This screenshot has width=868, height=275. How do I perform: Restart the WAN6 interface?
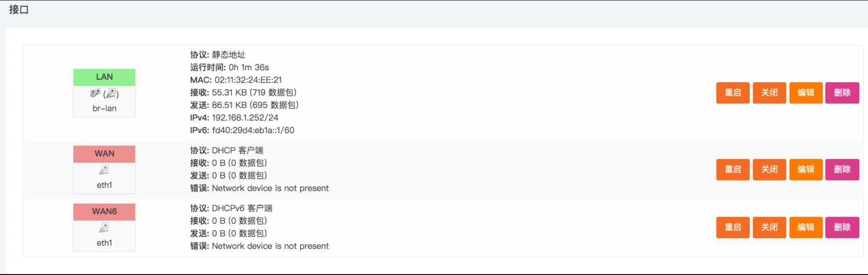[732, 227]
